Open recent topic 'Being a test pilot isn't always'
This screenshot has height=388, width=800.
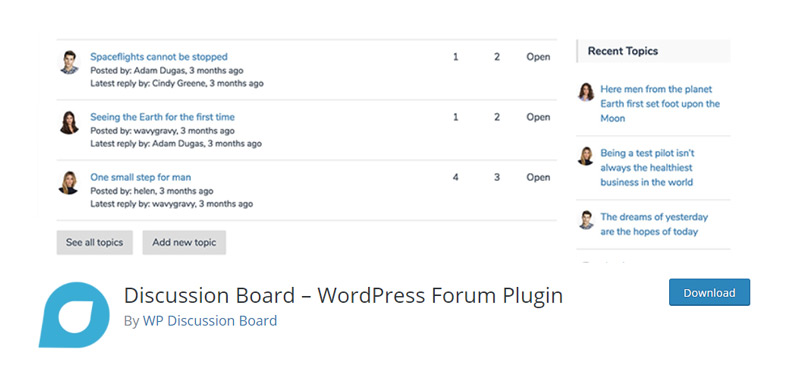click(x=647, y=167)
